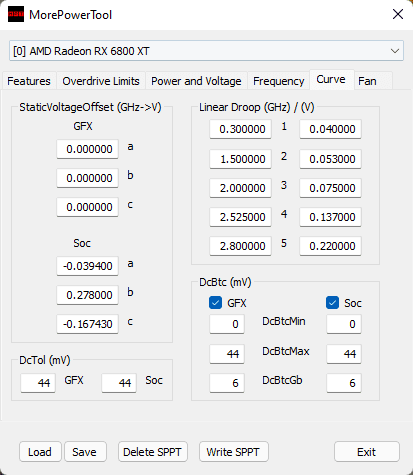Click Linear Droop point 4 frequency field 2.525000

(x=240, y=217)
